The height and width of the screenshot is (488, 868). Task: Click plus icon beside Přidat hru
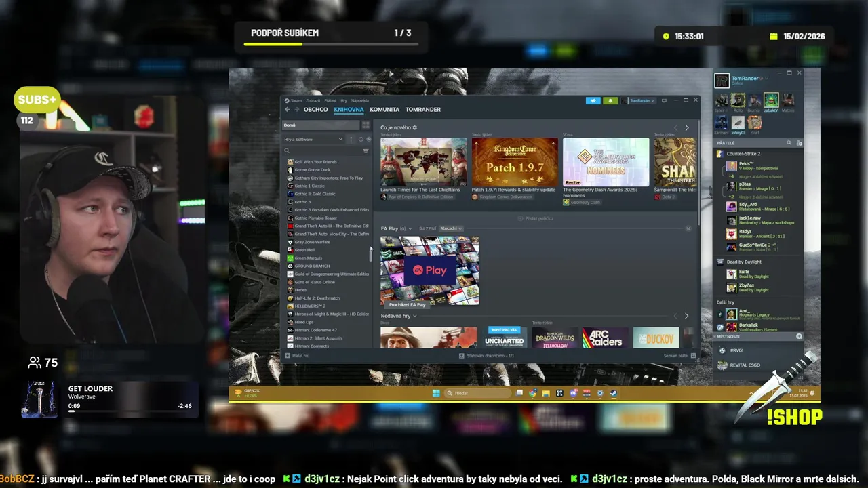[288, 355]
